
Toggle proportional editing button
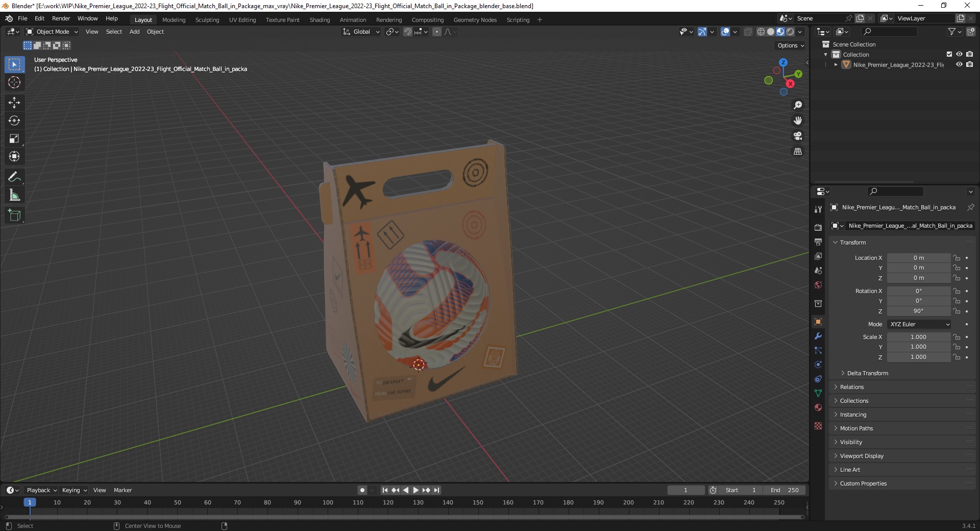click(x=437, y=32)
